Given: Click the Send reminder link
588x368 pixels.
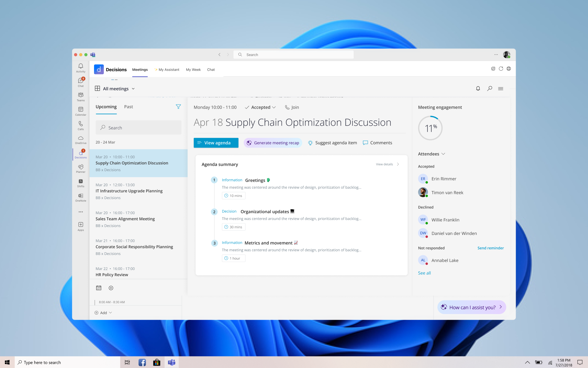Looking at the screenshot, I should tap(490, 248).
